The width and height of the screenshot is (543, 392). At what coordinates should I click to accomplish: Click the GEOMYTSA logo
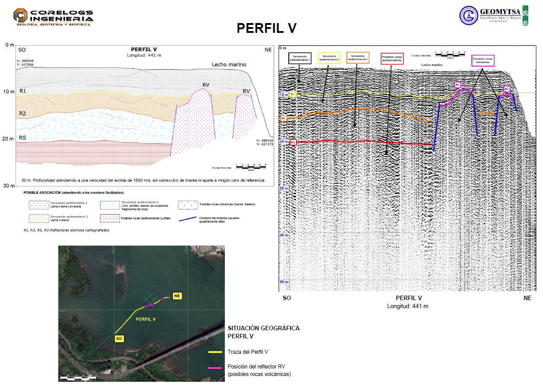494,15
